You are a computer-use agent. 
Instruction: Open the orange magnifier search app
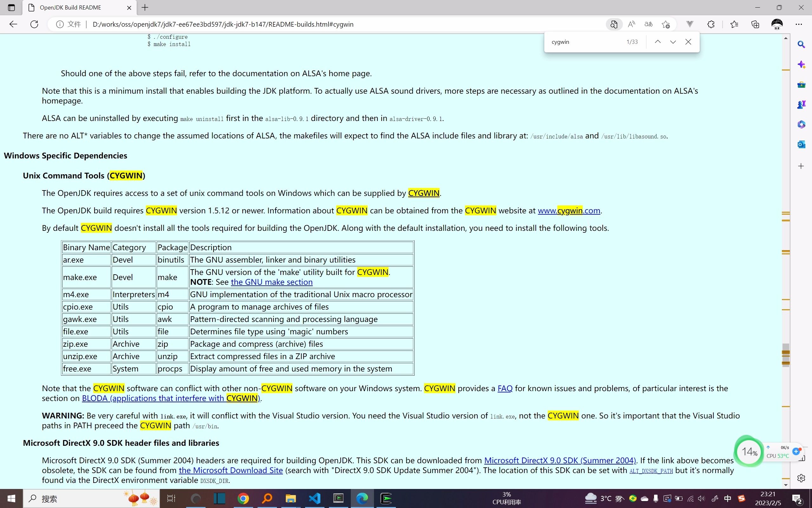tap(267, 498)
